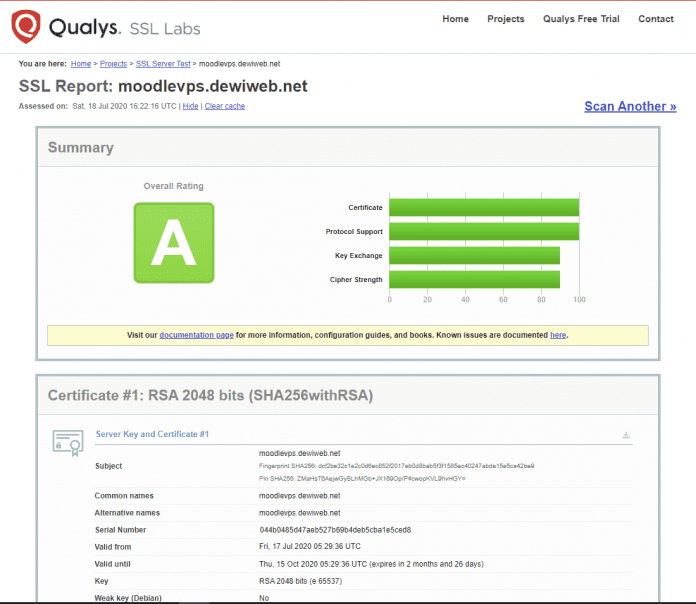Click the Assessed on date text
The height and width of the screenshot is (604, 696).
[x=124, y=106]
